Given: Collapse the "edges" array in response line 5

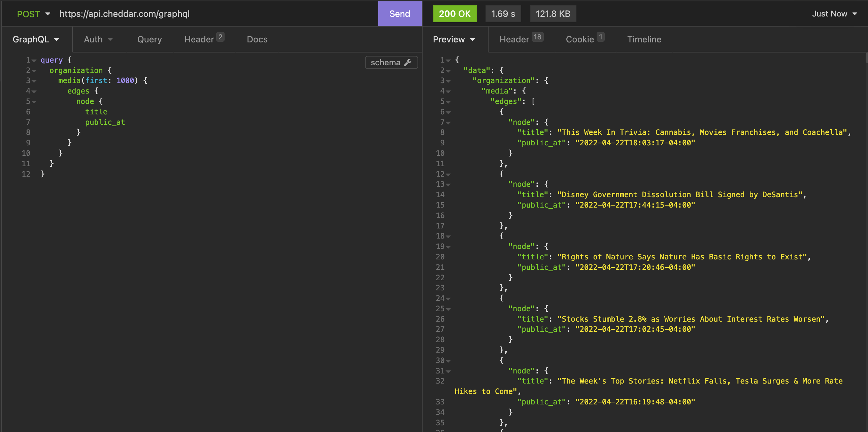Looking at the screenshot, I should (448, 102).
